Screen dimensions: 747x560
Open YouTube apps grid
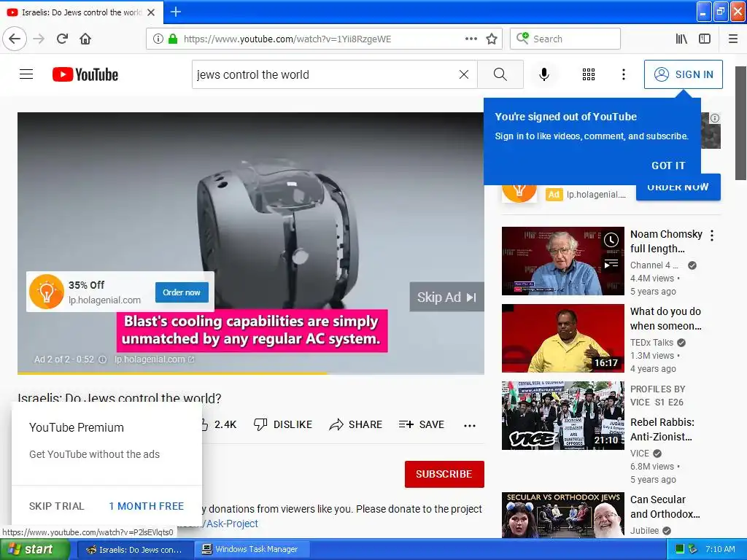click(589, 74)
